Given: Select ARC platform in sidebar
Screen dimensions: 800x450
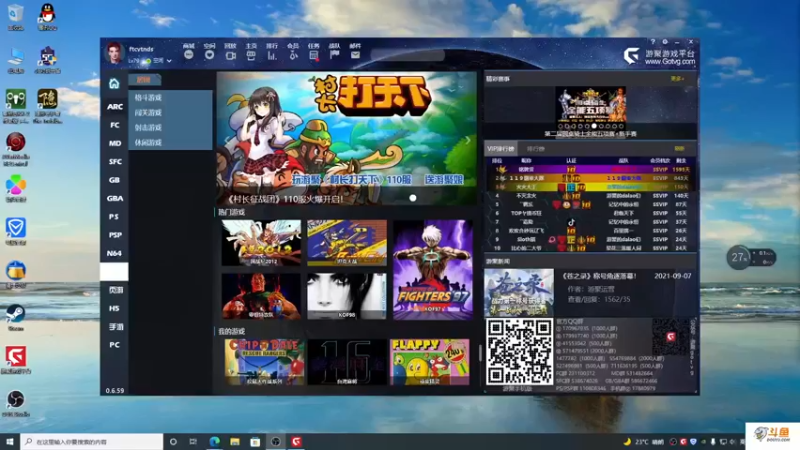Looking at the screenshot, I should point(114,107).
